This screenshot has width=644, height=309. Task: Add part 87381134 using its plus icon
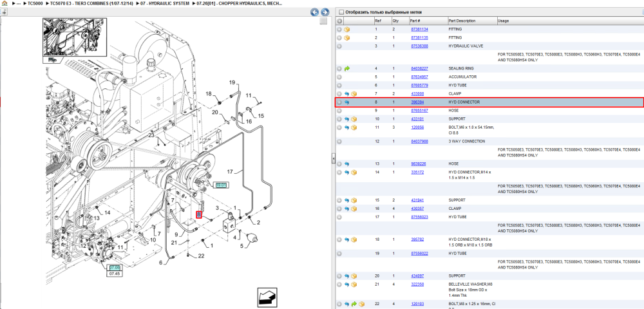339,30
